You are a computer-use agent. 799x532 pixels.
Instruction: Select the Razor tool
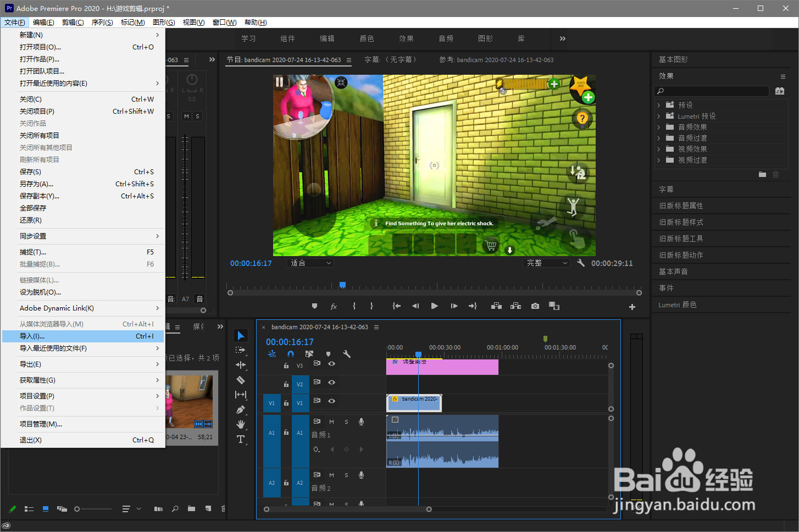click(240, 380)
